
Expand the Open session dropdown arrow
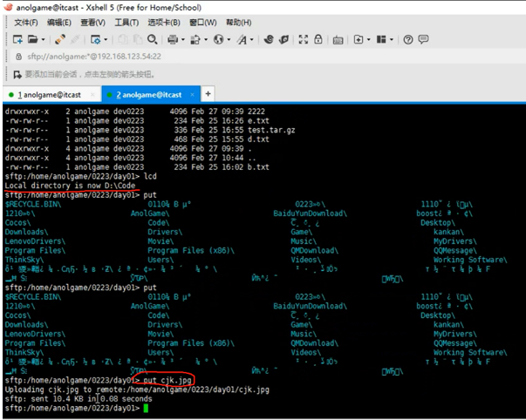pyautogui.click(x=43, y=39)
